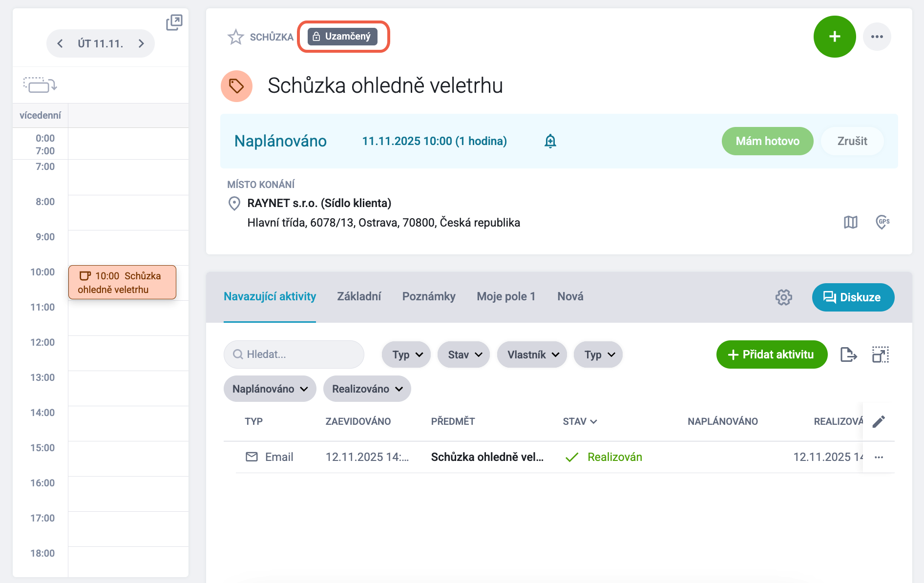The height and width of the screenshot is (583, 924).
Task: Click the Realizován status text
Action: tap(615, 457)
